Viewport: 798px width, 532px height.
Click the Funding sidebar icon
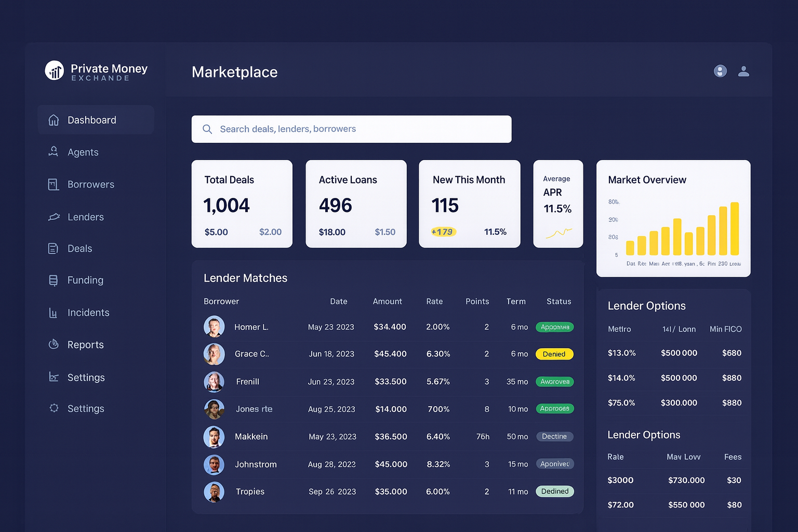(54, 280)
